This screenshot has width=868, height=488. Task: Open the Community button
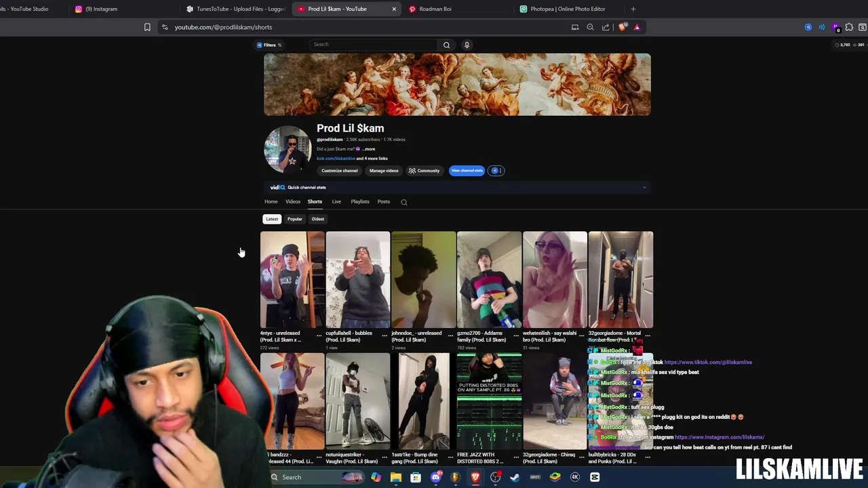click(425, 171)
